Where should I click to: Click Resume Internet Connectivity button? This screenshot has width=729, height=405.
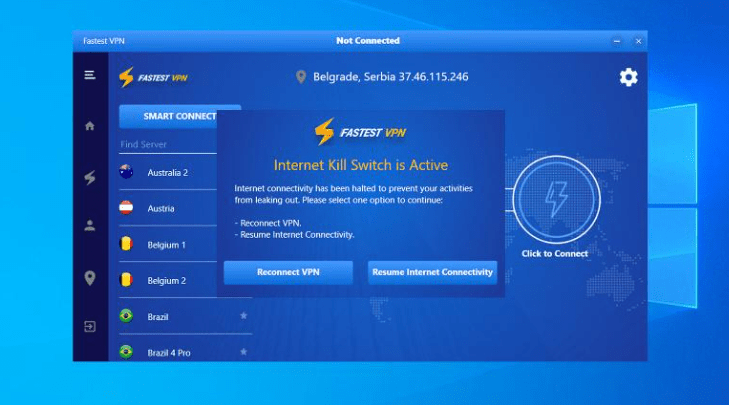coord(432,272)
